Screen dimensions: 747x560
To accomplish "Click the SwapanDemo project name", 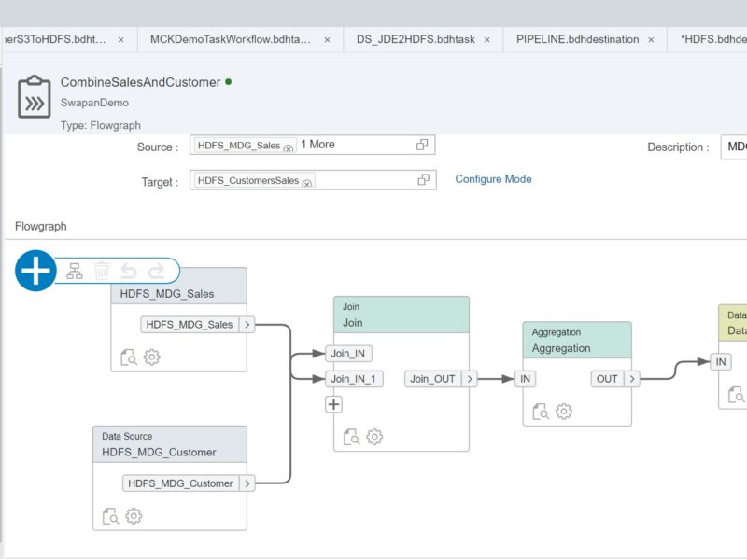I will tap(95, 103).
